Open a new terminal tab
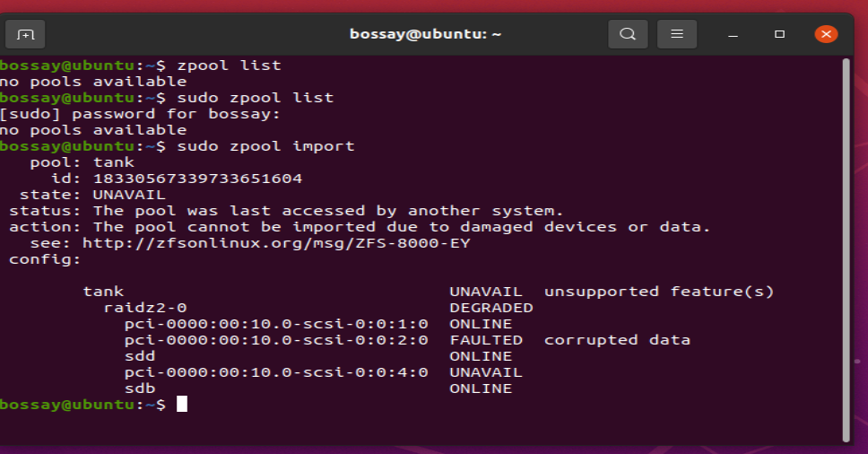Image resolution: width=868 pixels, height=454 pixels. click(x=25, y=34)
